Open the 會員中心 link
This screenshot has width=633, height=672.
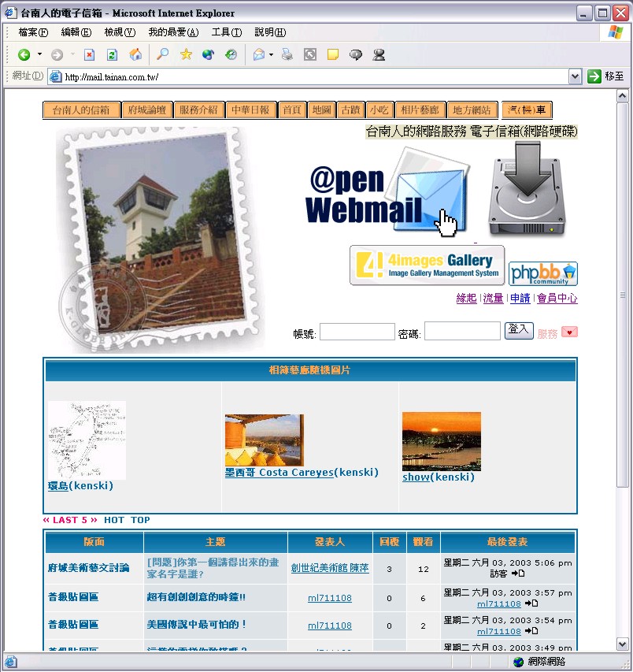557,298
